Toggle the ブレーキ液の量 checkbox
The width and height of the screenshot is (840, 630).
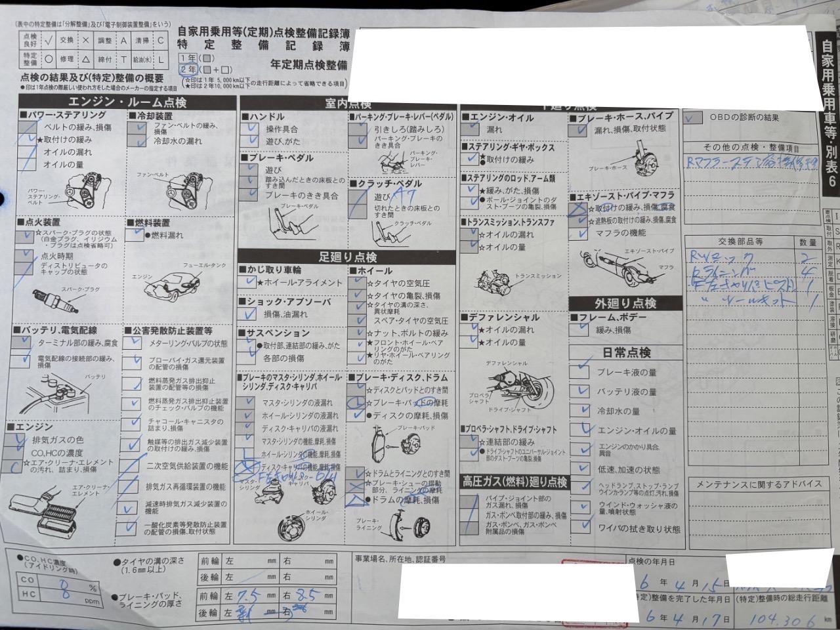click(x=579, y=372)
